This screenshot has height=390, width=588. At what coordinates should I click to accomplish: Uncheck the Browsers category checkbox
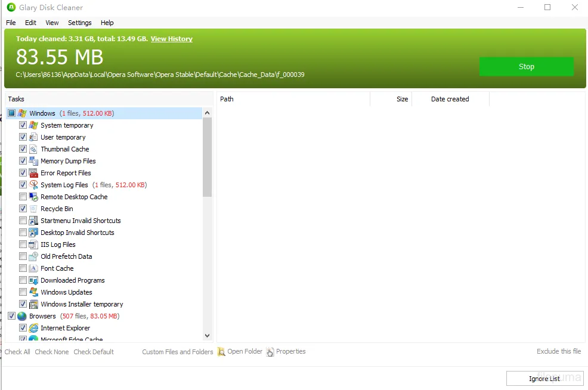tap(11, 316)
